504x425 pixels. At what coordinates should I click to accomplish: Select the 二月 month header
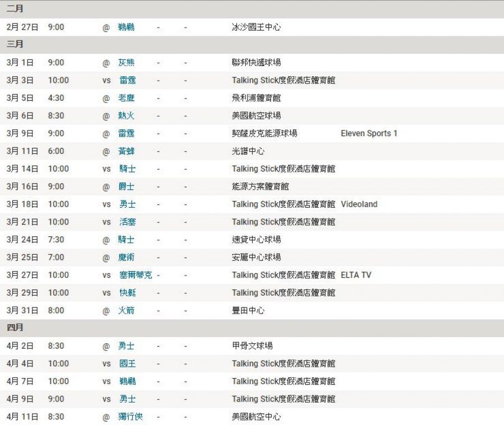tap(15, 9)
